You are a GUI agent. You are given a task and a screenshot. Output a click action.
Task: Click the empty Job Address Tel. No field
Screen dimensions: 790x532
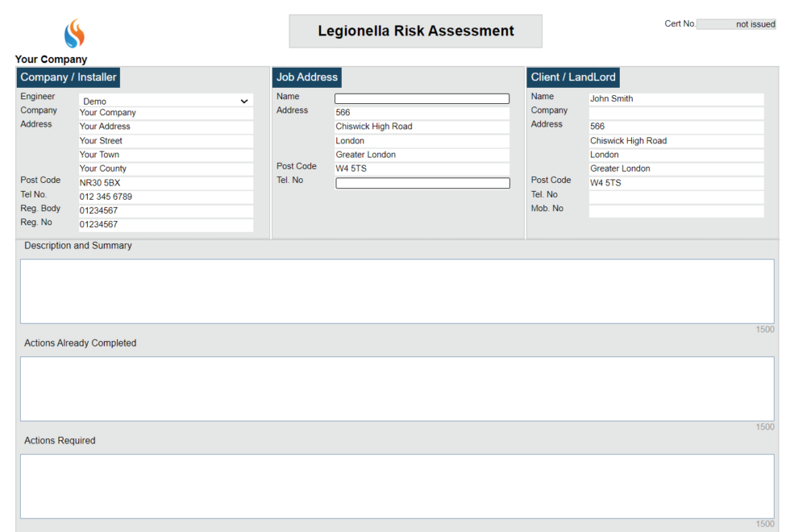[422, 182]
